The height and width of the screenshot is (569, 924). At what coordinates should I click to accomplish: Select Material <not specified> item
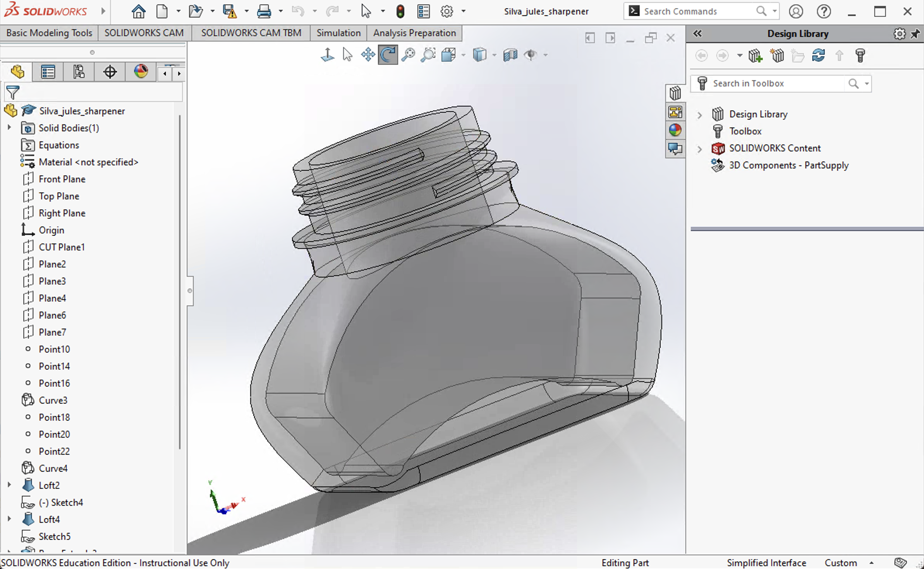(88, 162)
